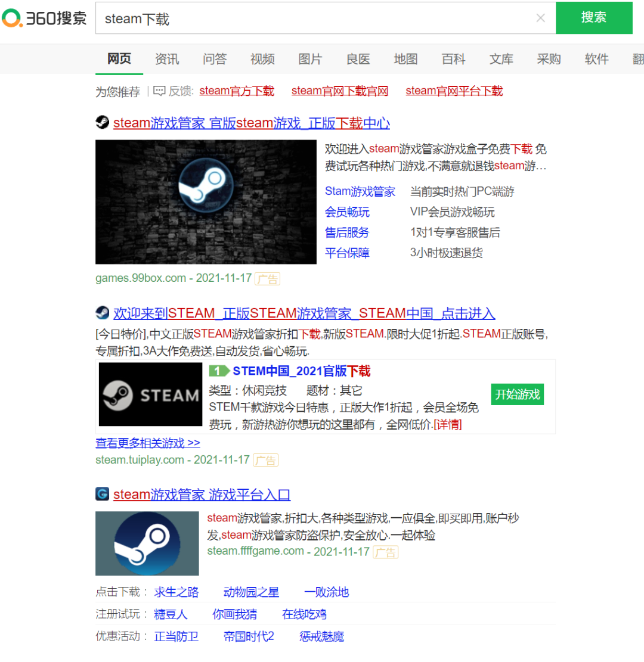Open the 在线吃鸡 link
This screenshot has width=644, height=662.
[304, 614]
